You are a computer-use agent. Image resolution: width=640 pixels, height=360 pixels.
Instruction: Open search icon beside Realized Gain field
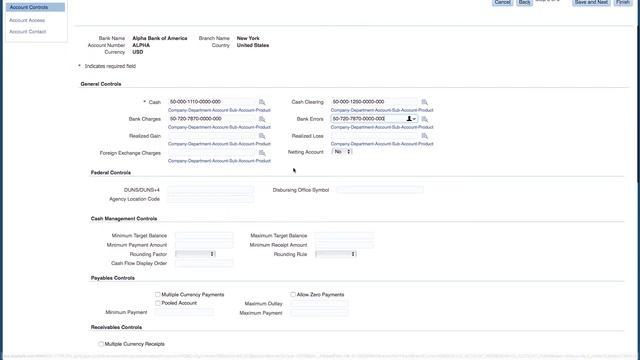262,136
